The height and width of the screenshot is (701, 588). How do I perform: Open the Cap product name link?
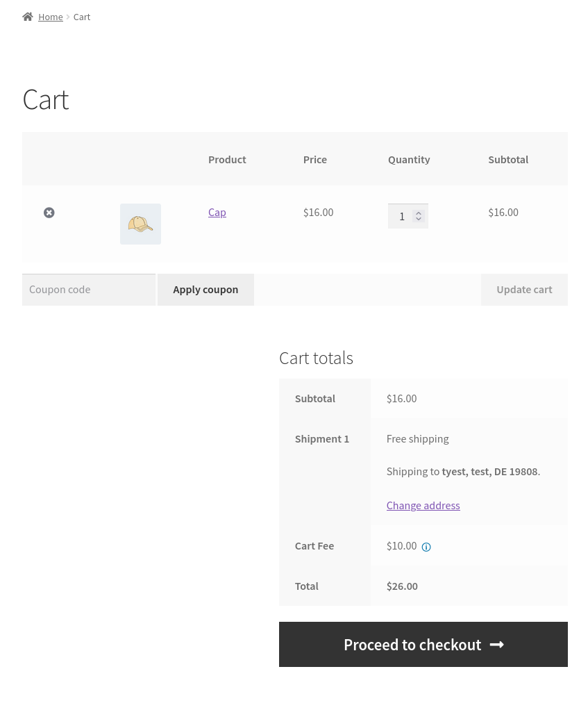tap(217, 213)
